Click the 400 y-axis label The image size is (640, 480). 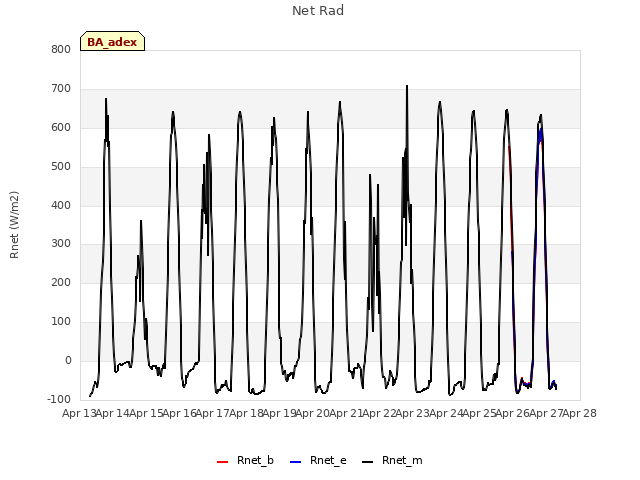pyautogui.click(x=61, y=205)
